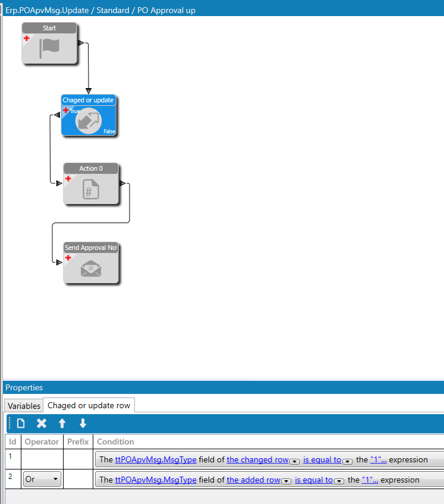
Task: Delete condition with the X icon
Action: click(42, 423)
